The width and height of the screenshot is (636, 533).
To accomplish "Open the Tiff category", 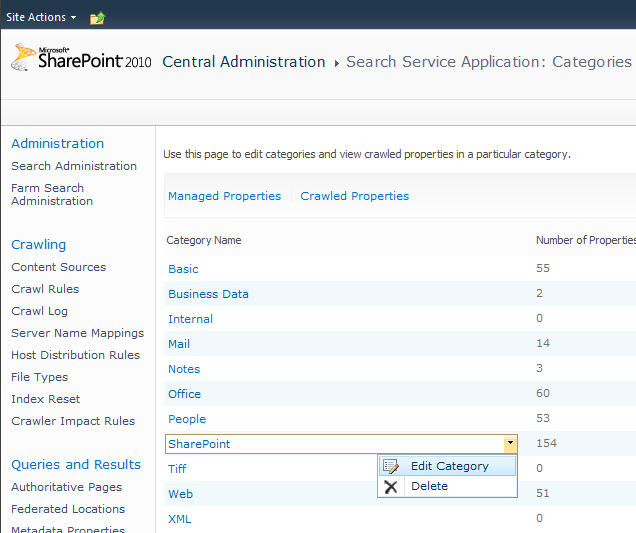I will click(x=177, y=469).
